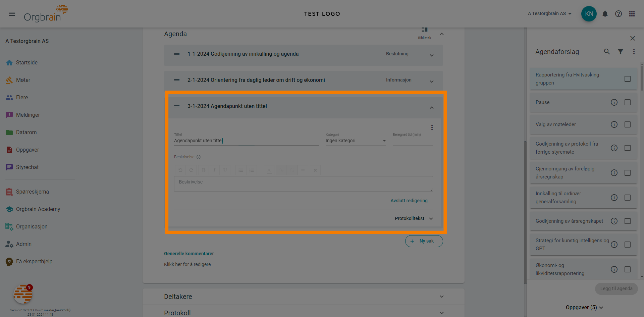Open the help question mark icon
This screenshot has width=644, height=317.
(x=619, y=14)
